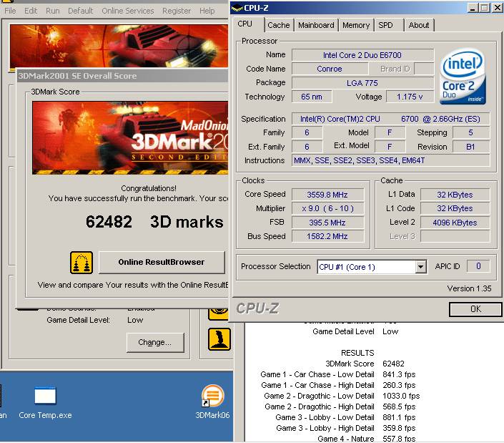This screenshot has width=504, height=443.
Task: Click the Package value LGA 775
Action: [362, 83]
